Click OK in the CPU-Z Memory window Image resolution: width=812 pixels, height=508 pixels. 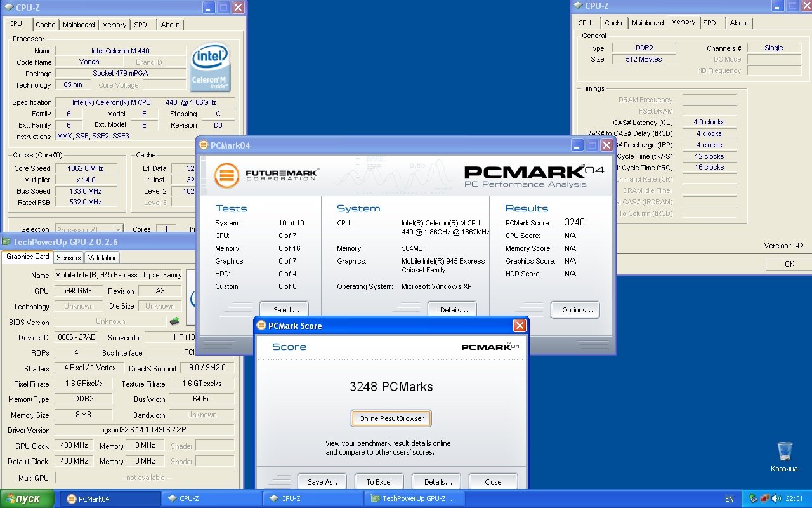tap(789, 264)
